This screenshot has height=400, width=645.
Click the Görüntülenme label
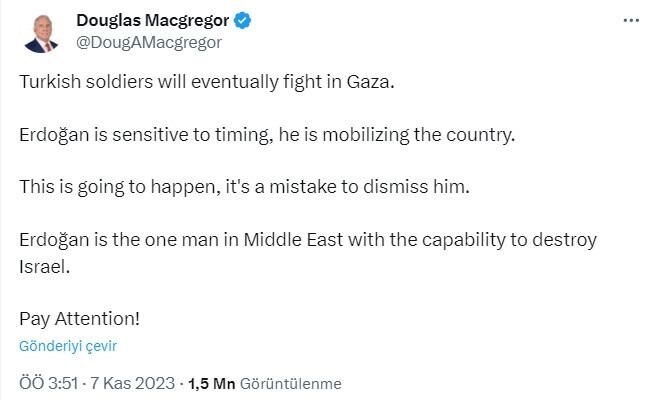click(290, 384)
